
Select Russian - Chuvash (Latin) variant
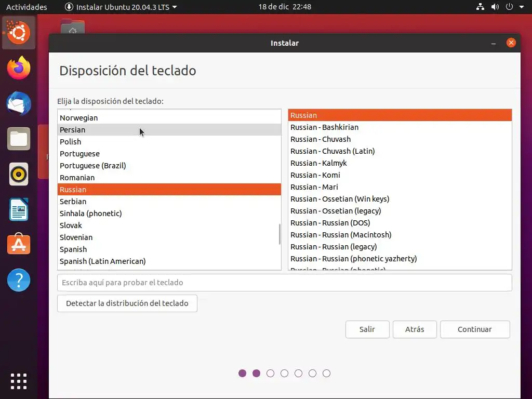[400, 151]
